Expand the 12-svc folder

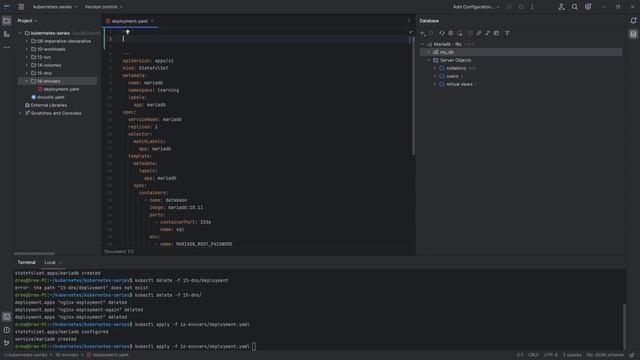coord(27,57)
